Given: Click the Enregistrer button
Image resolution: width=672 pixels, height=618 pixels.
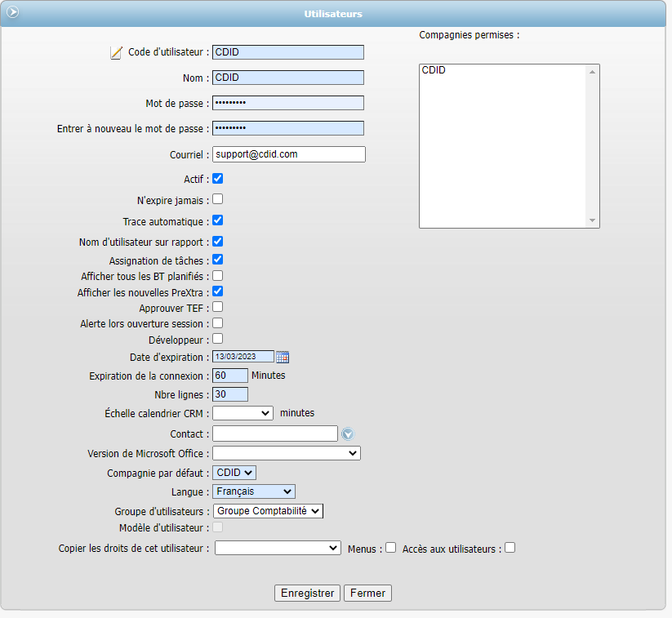Looking at the screenshot, I should click(307, 594).
